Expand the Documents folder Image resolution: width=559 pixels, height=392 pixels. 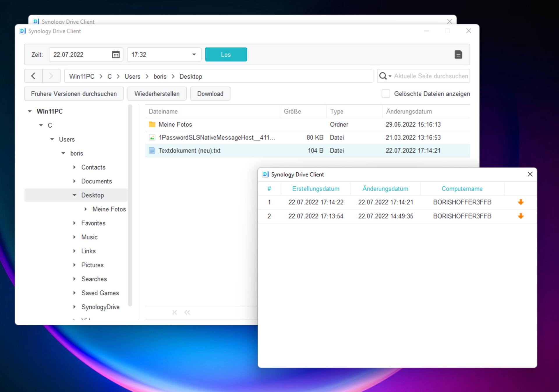point(74,181)
